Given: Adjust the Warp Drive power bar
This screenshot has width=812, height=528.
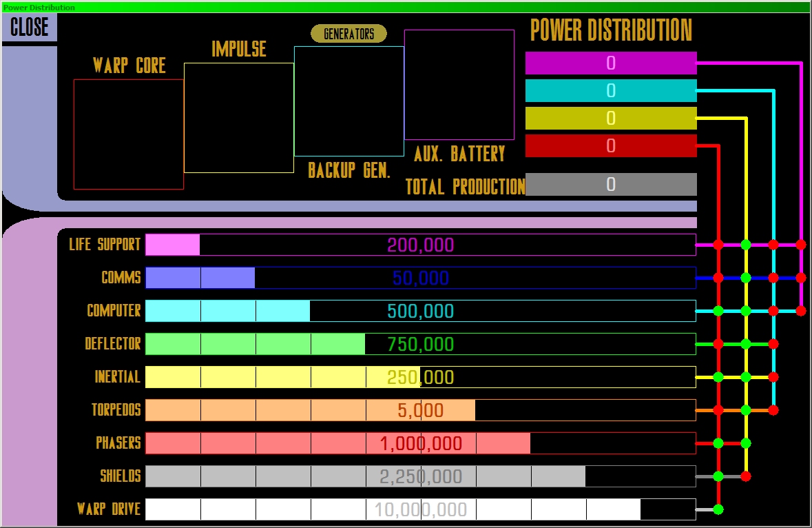Looking at the screenshot, I should (421, 509).
